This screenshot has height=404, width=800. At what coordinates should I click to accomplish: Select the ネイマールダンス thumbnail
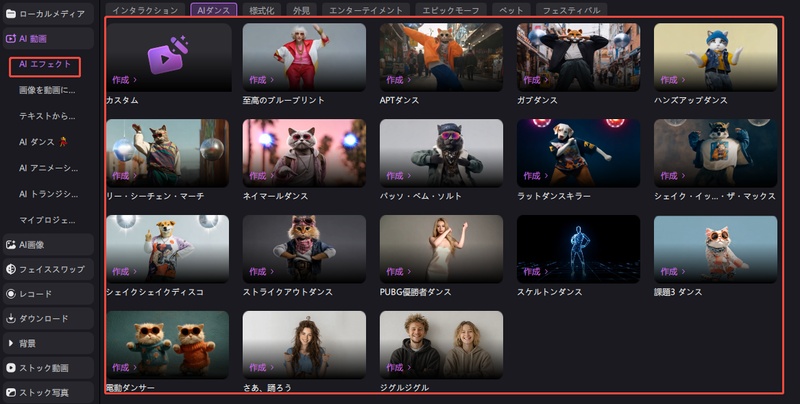[303, 151]
